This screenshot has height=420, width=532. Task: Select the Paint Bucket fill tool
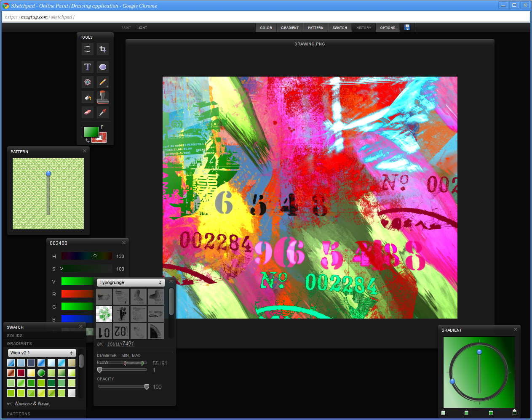coord(87,98)
